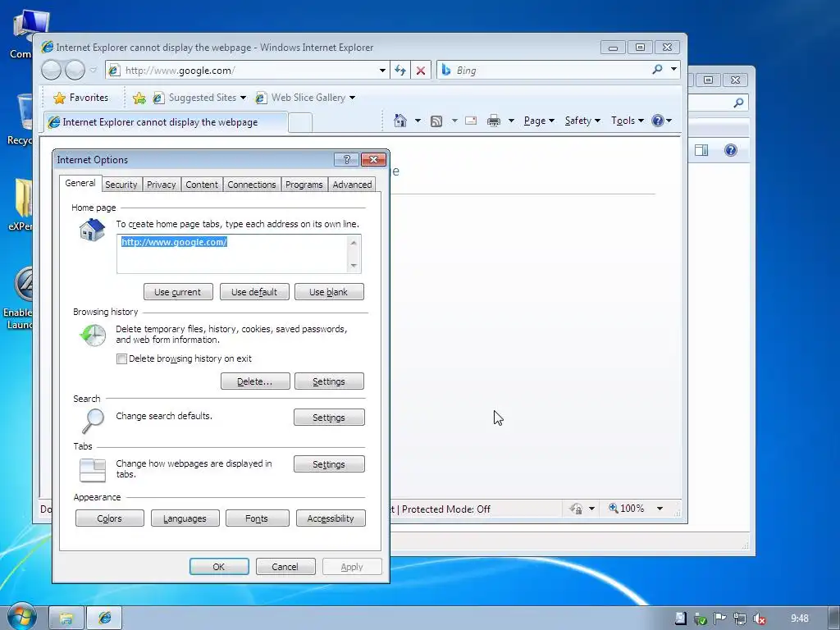Click the network tray icon
This screenshot has height=630, width=840.
(740, 619)
